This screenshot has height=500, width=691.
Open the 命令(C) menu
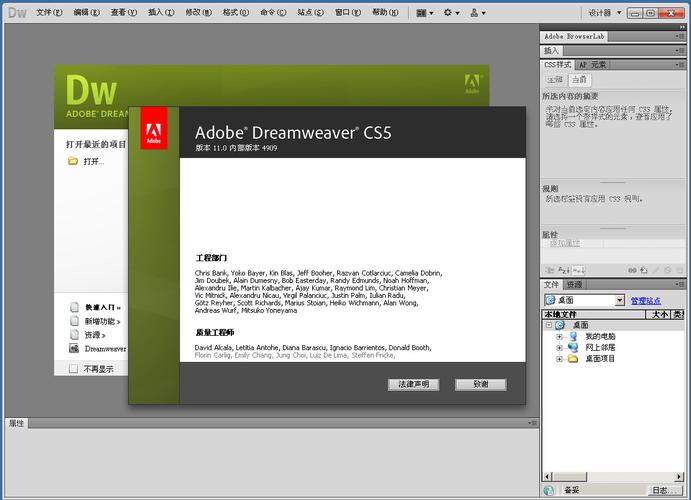273,13
